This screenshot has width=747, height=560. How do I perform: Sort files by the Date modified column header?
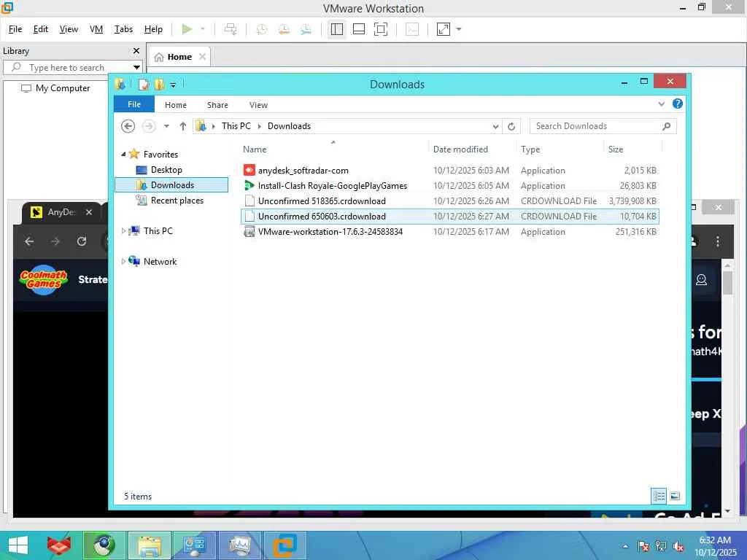[460, 149]
